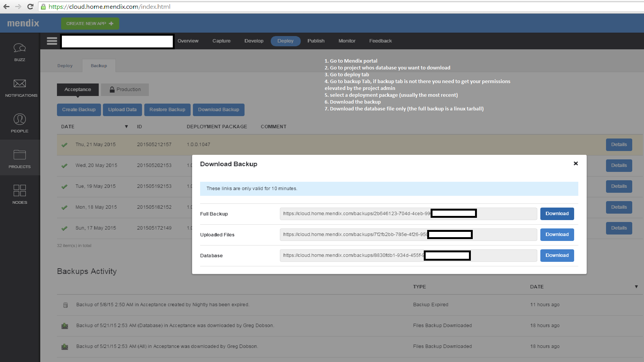Create a new backup
Viewport: 644px width, 362px height.
coord(79,110)
